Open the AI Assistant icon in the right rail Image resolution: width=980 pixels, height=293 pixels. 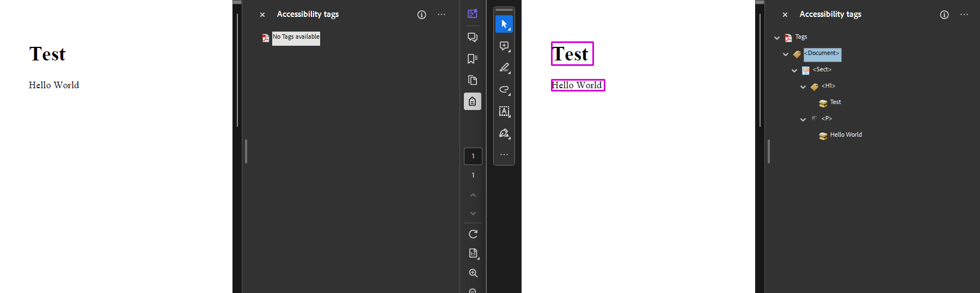coord(473,14)
